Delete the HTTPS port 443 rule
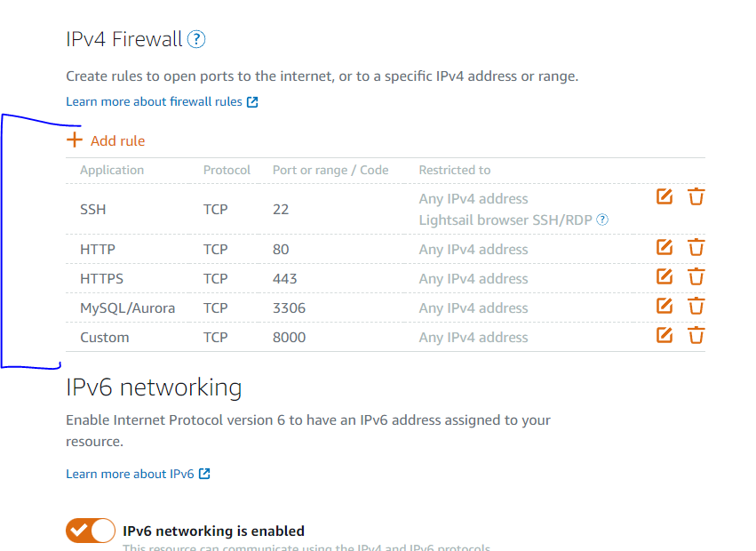 point(696,277)
